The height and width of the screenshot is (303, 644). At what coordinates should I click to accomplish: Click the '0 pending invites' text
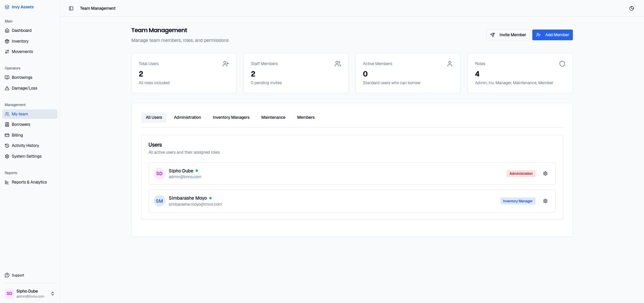[266, 83]
